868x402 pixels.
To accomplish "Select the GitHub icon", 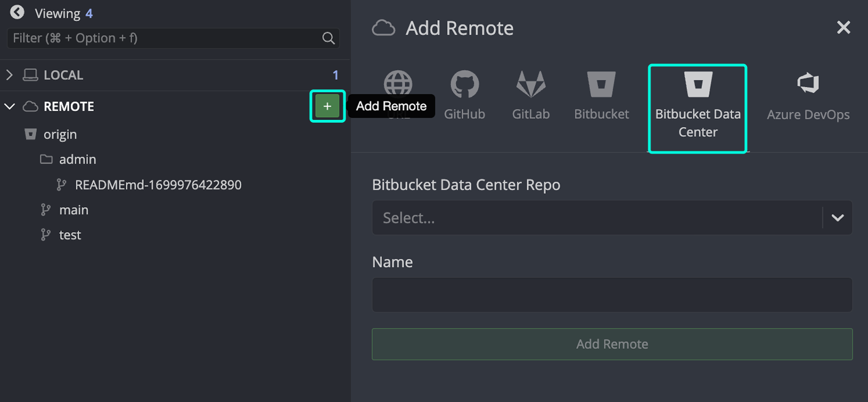I will (x=464, y=85).
